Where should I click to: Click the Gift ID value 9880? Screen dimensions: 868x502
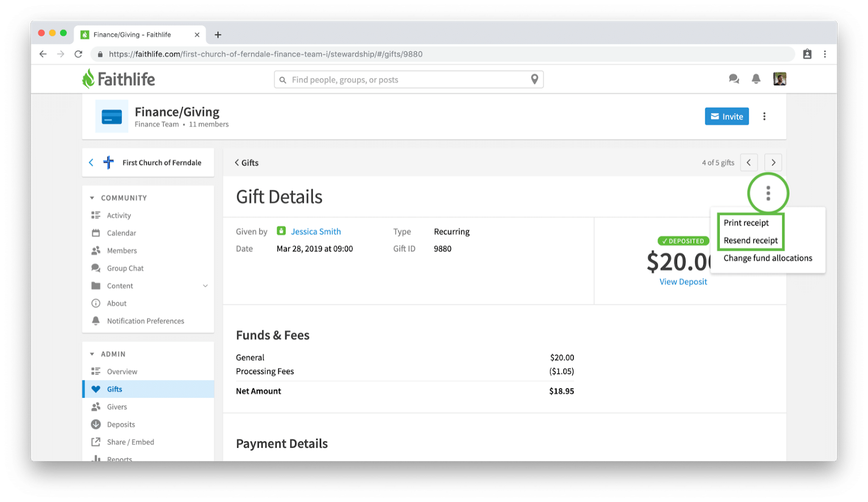443,249
